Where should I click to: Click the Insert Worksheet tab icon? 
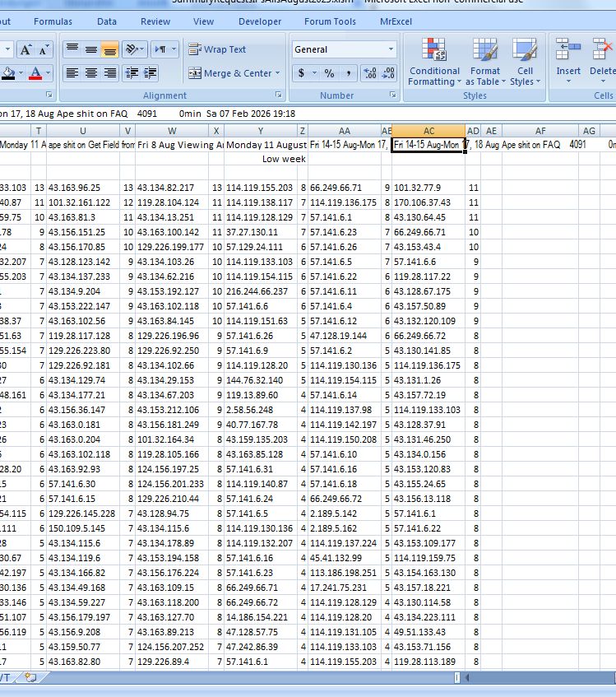(x=30, y=677)
